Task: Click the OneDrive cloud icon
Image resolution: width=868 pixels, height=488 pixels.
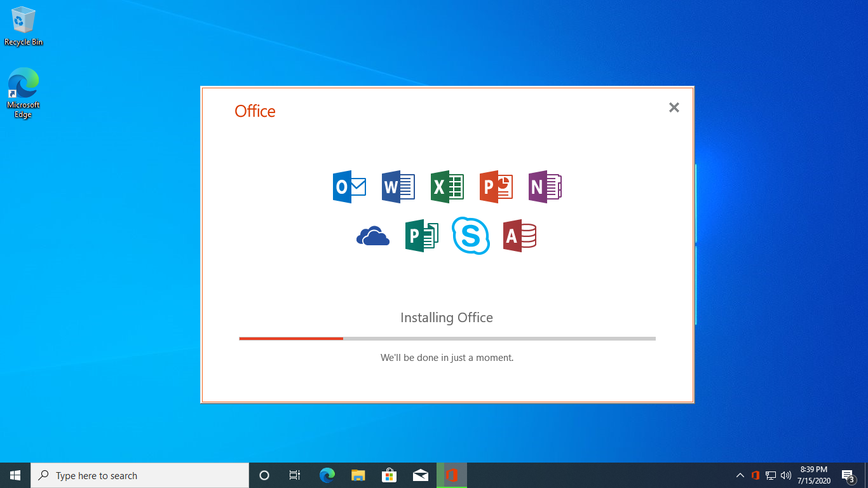Action: (x=373, y=236)
